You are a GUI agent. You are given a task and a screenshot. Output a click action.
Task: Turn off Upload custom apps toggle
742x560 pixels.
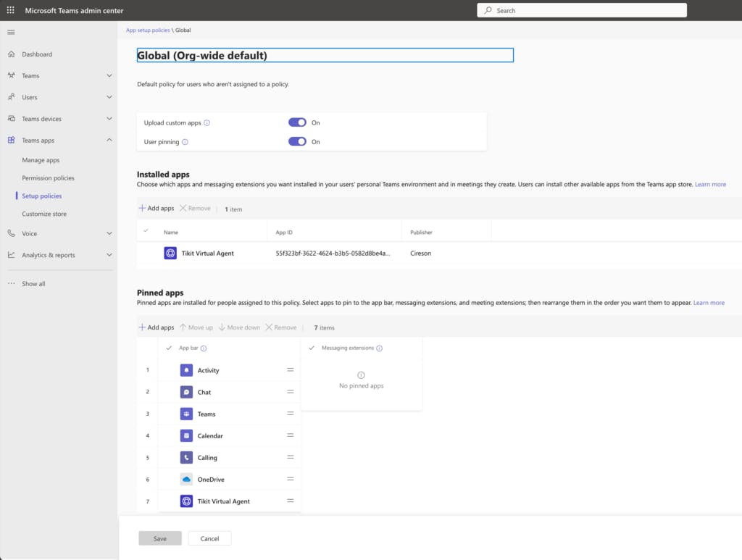pos(297,122)
